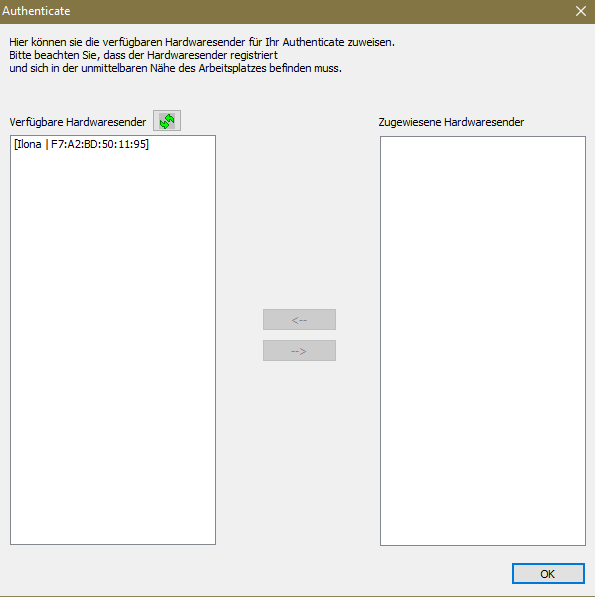Click the left arrow '<--' button
This screenshot has width=595, height=597.
[299, 319]
